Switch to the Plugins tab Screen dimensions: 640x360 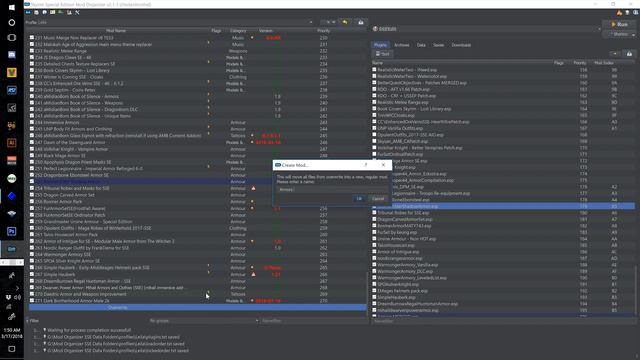[380, 45]
